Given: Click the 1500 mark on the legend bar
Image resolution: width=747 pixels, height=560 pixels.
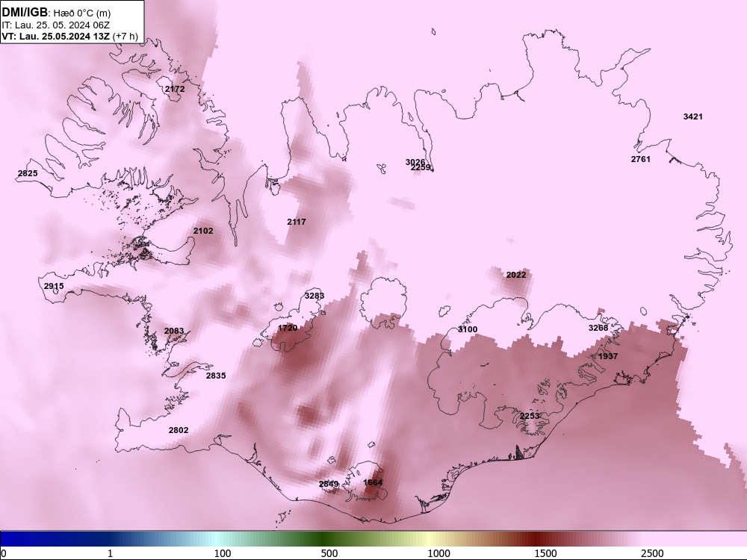Looking at the screenshot, I should [545, 553].
